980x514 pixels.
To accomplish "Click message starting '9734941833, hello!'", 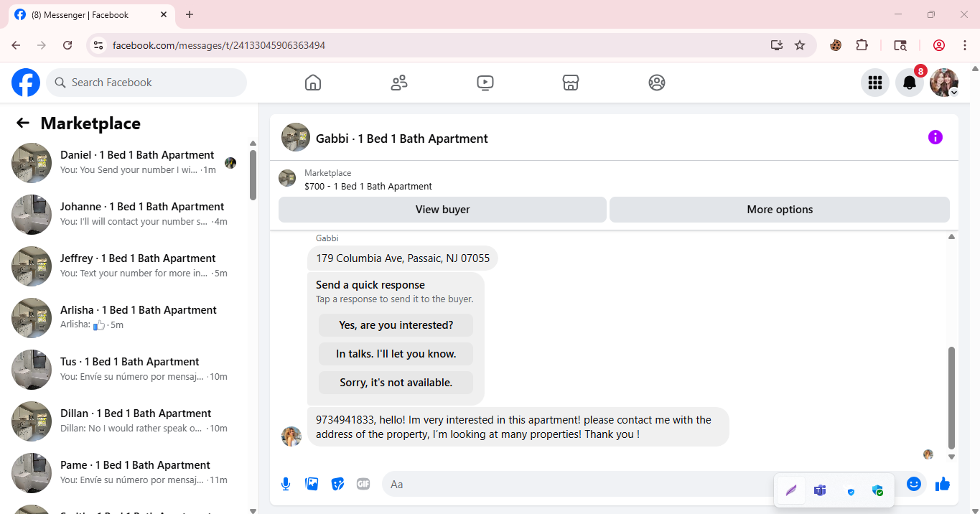I will point(518,426).
